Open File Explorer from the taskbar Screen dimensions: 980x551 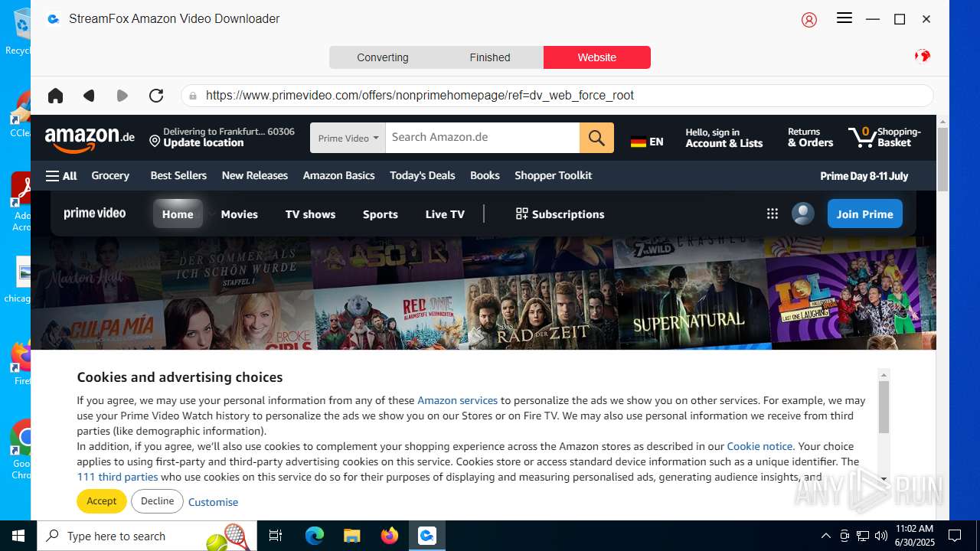tap(351, 536)
